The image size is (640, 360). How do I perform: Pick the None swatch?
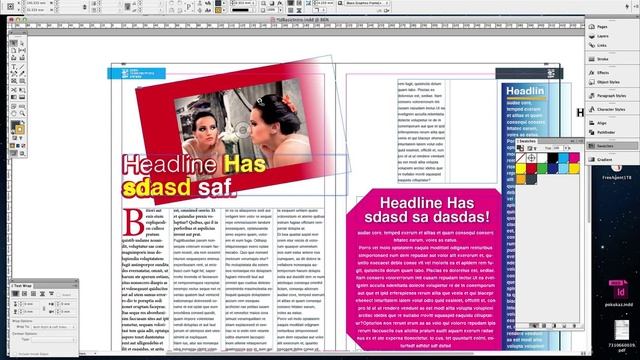click(x=520, y=158)
